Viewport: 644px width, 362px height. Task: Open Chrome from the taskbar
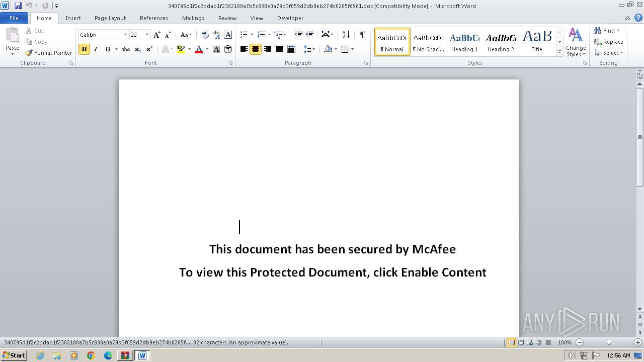pyautogui.click(x=91, y=355)
